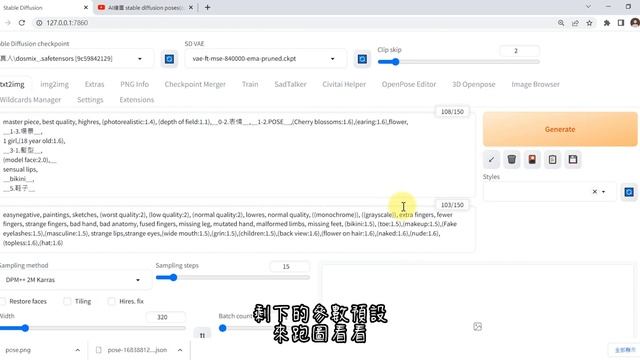Swap width and height values
This screenshot has height=360, width=640.
click(x=202, y=335)
